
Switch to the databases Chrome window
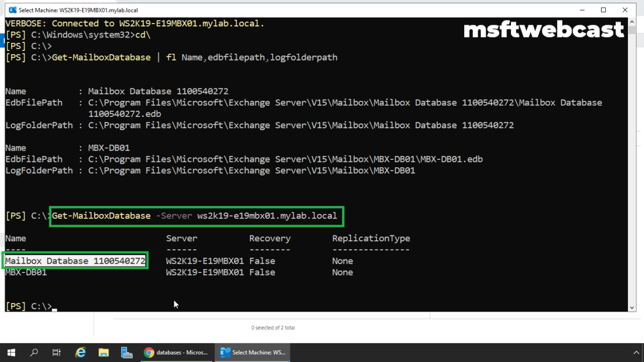(177, 352)
